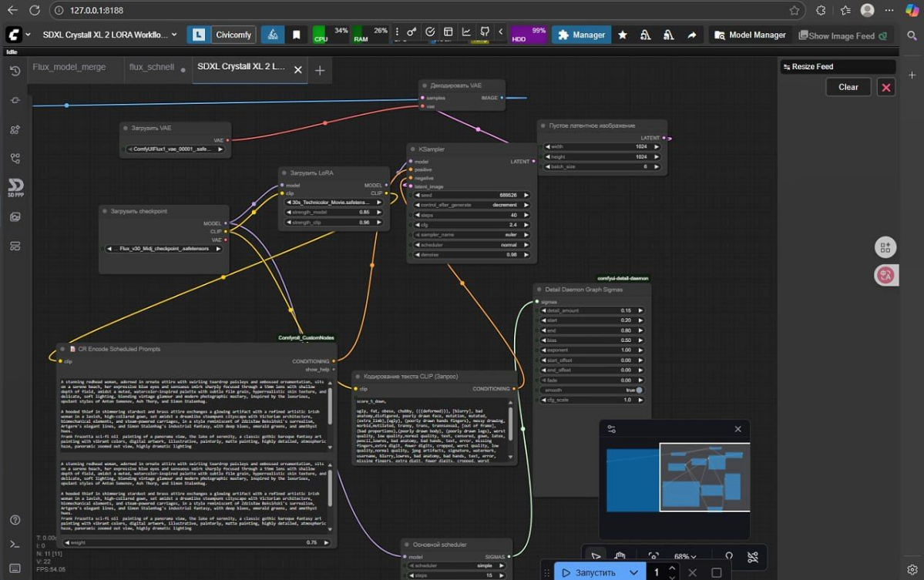
Task: Collapse the Загрузить LoRA node dot
Action: [284, 173]
